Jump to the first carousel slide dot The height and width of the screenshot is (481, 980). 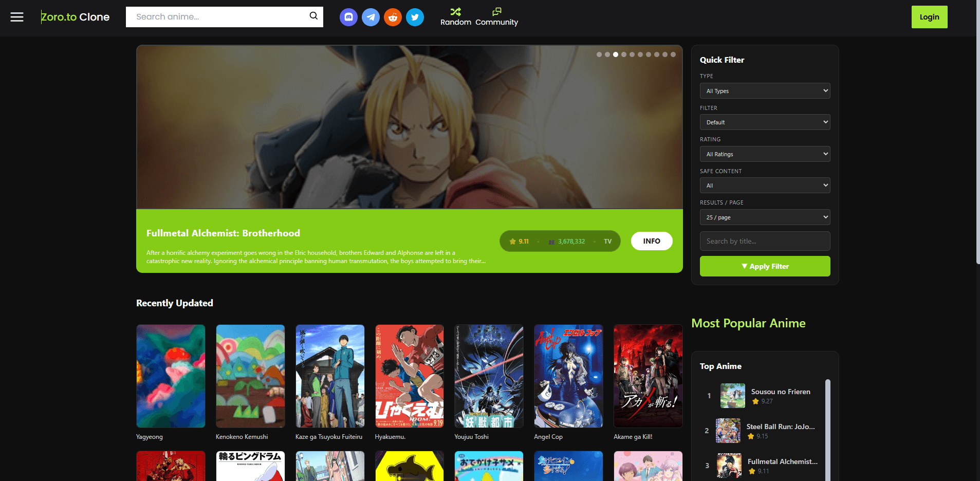[x=599, y=54]
